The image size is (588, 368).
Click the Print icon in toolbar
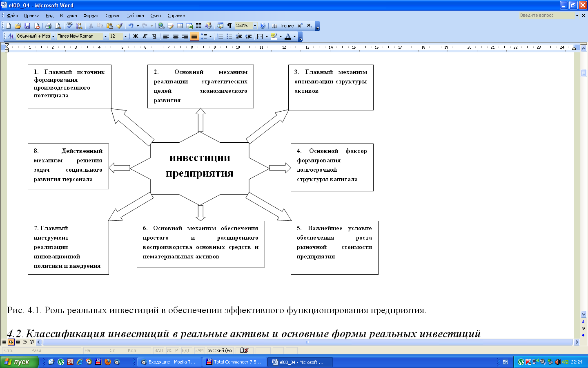(x=48, y=26)
